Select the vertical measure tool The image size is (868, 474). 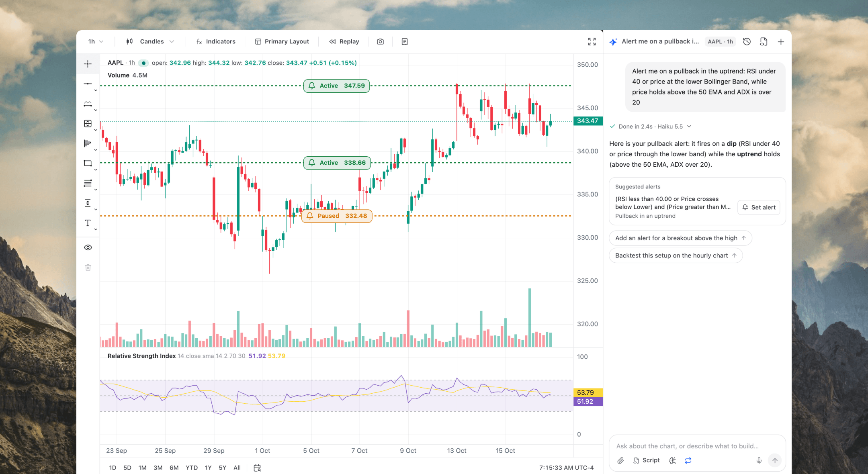[88, 203]
